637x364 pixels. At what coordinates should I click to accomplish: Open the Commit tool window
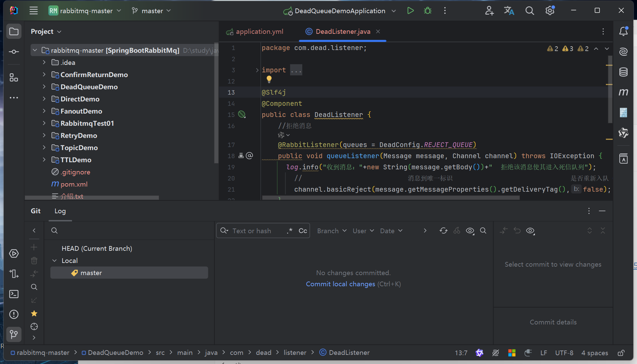click(14, 52)
